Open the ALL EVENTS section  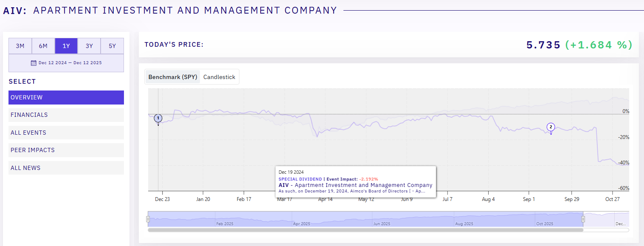pos(66,133)
